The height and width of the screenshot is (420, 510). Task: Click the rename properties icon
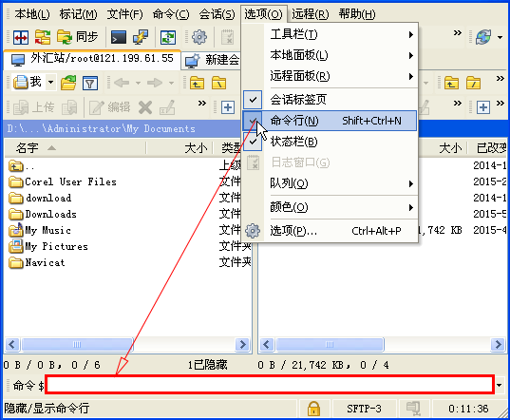coord(167,107)
